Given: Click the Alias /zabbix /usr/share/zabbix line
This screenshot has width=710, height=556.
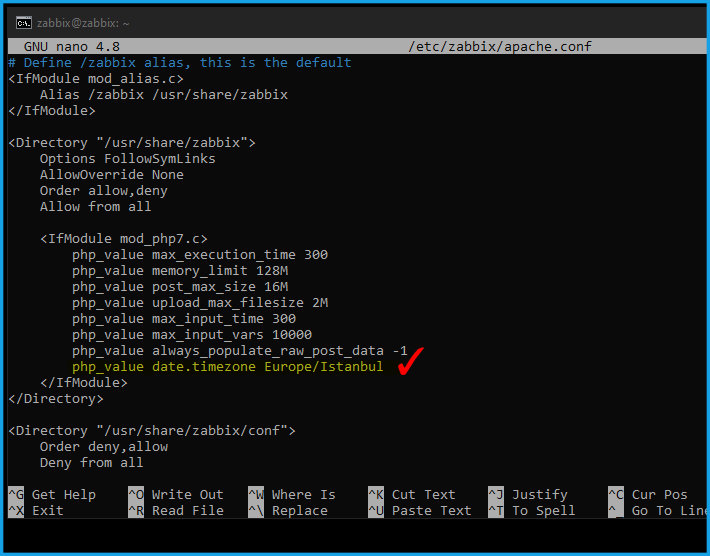Looking at the screenshot, I should pos(164,95).
